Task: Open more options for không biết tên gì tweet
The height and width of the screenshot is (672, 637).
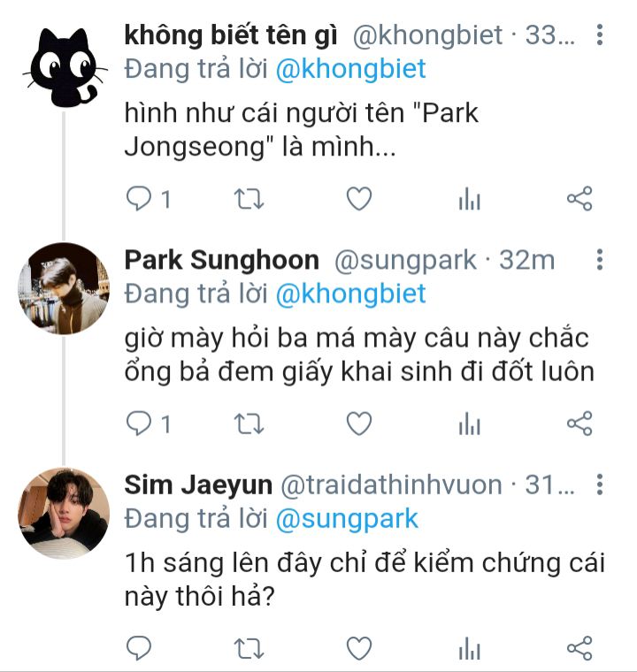Action: coord(600,35)
